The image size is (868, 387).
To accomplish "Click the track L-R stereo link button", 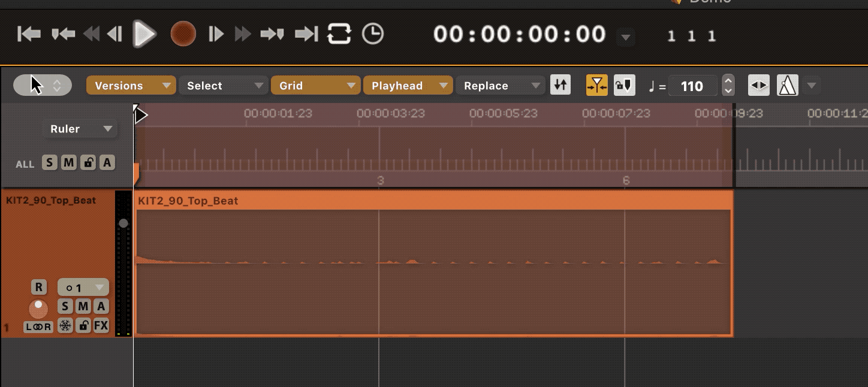I will point(38,326).
